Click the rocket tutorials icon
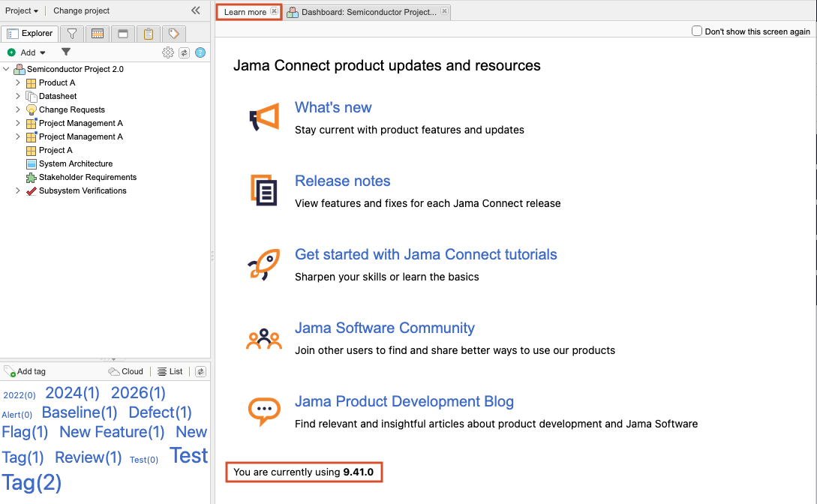 [x=263, y=265]
